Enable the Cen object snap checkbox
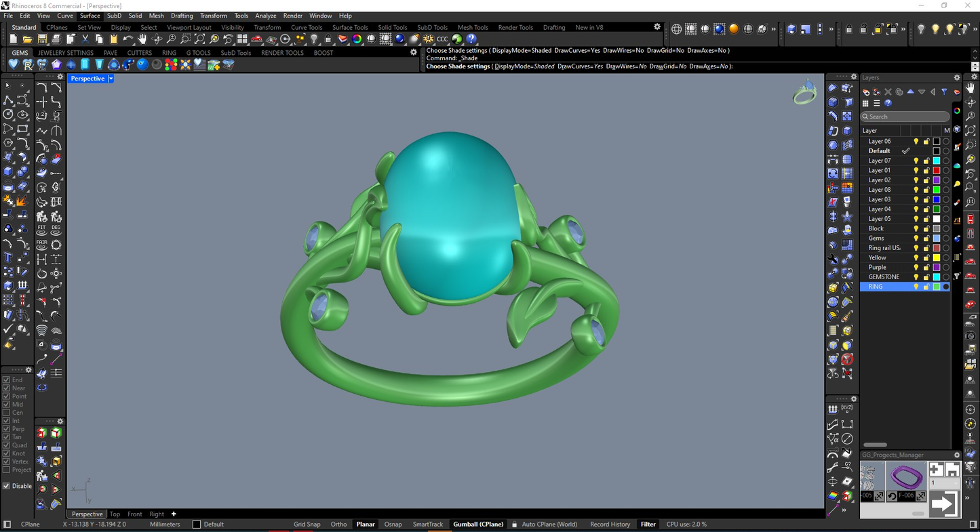Screen dimensions: 980x532 tap(7, 413)
